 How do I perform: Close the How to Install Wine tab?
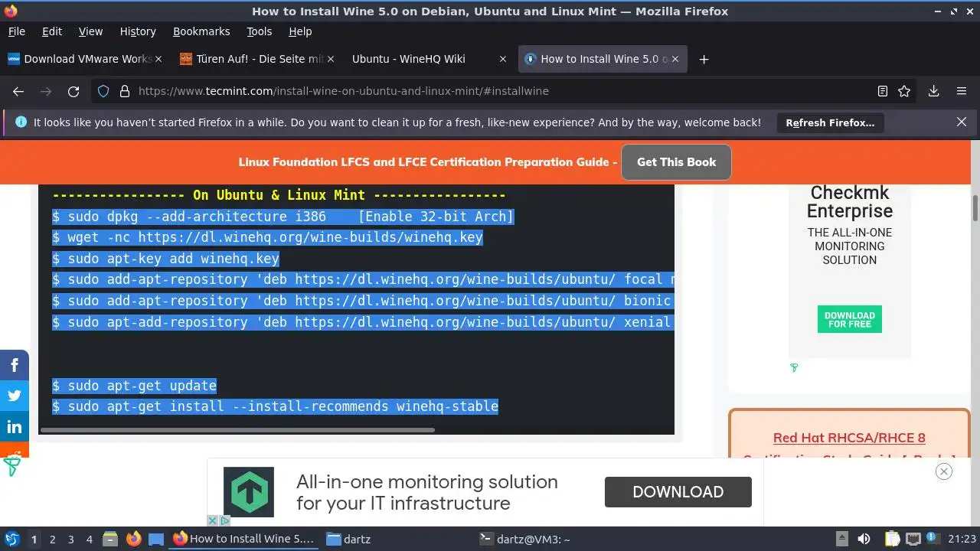[x=675, y=59]
